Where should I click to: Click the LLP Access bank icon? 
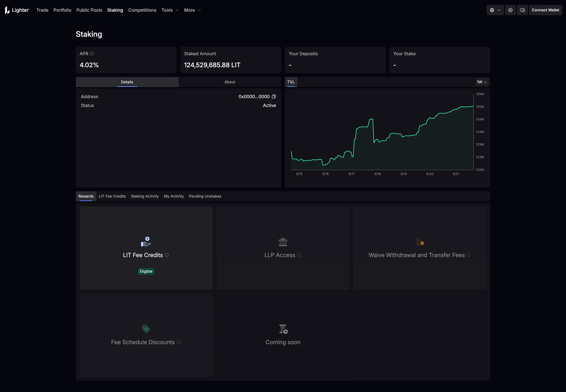point(283,242)
